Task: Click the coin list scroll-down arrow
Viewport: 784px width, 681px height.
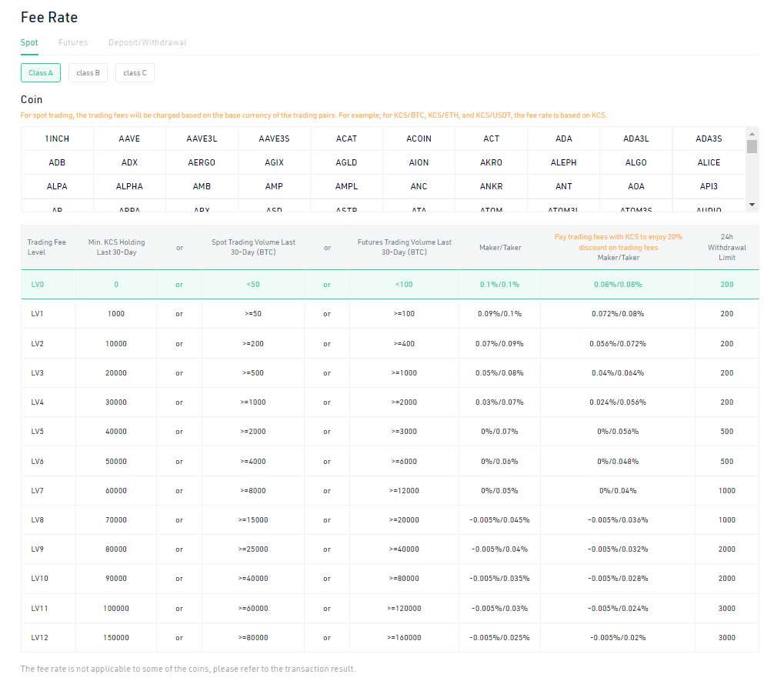Action: 752,205
